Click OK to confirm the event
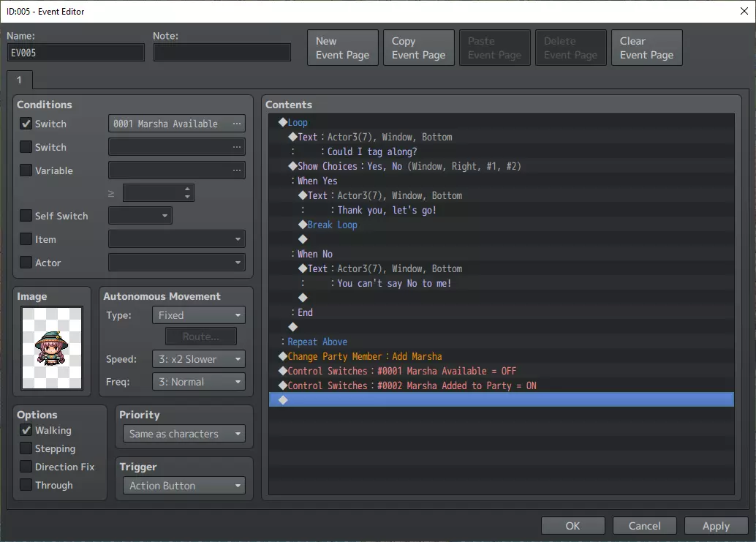756x542 pixels. pos(572,526)
